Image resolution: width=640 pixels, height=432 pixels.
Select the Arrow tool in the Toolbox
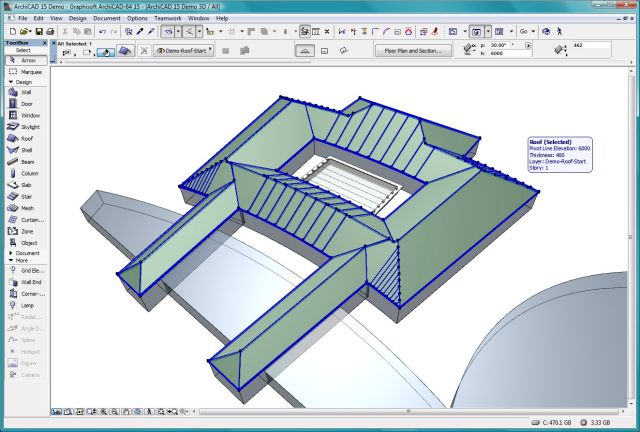(26, 60)
